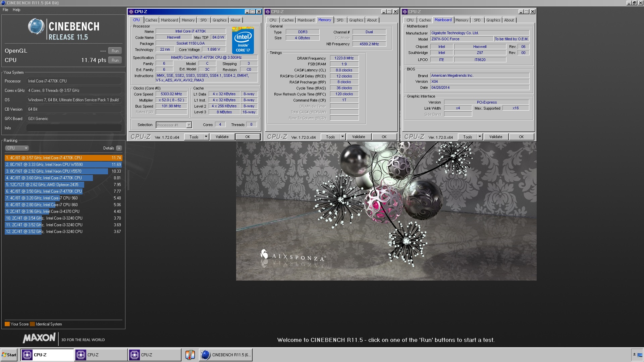Show hidden system tray icons
The height and width of the screenshot is (362, 644).
(634, 355)
